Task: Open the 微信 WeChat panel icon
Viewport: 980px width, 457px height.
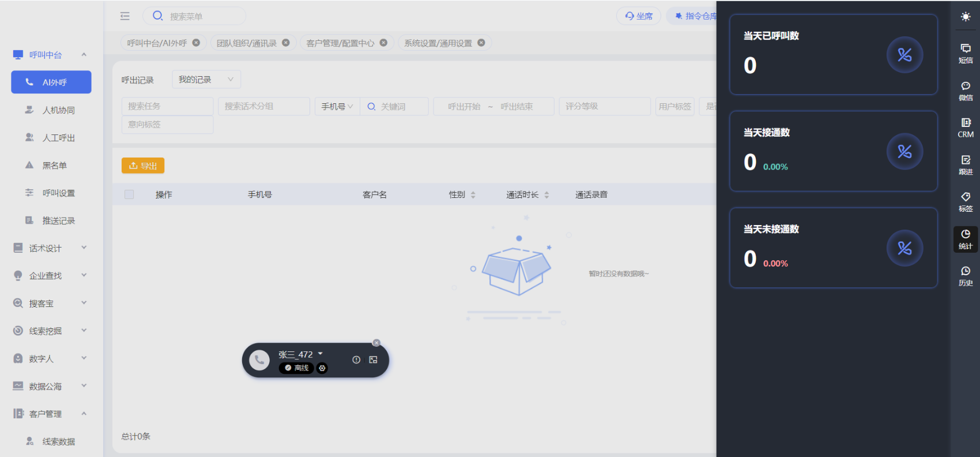Action: 966,91
